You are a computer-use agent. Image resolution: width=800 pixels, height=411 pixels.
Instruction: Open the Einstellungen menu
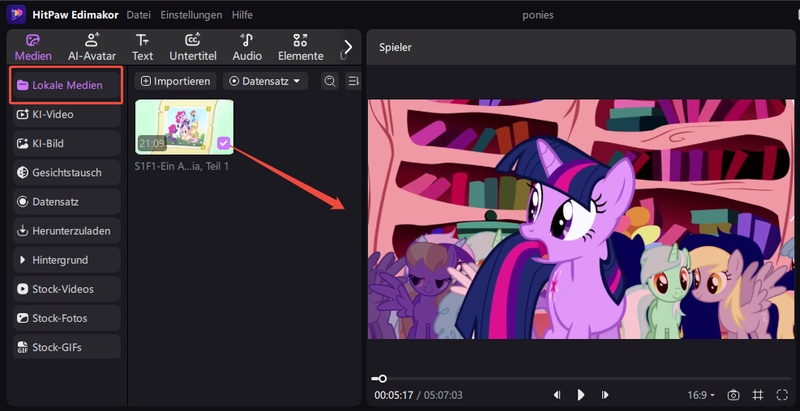[x=191, y=15]
